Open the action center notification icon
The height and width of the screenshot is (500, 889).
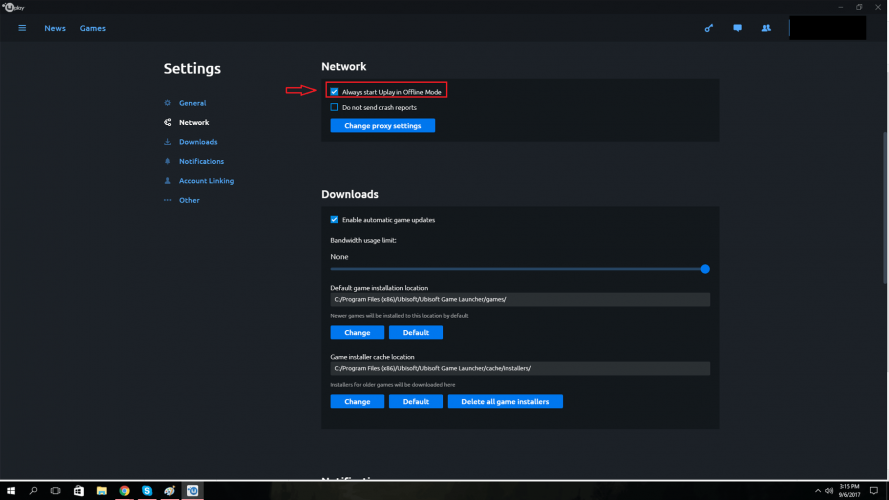point(874,491)
